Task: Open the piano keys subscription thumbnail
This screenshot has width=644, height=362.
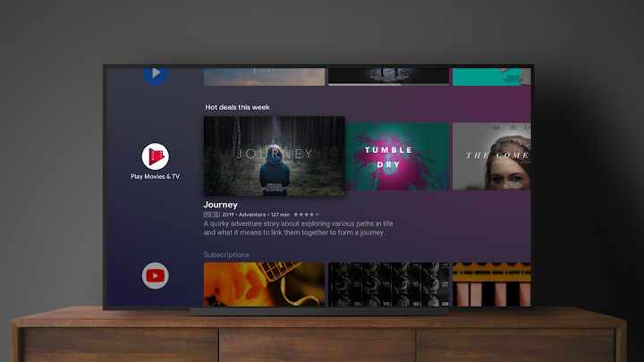Action: click(x=492, y=284)
